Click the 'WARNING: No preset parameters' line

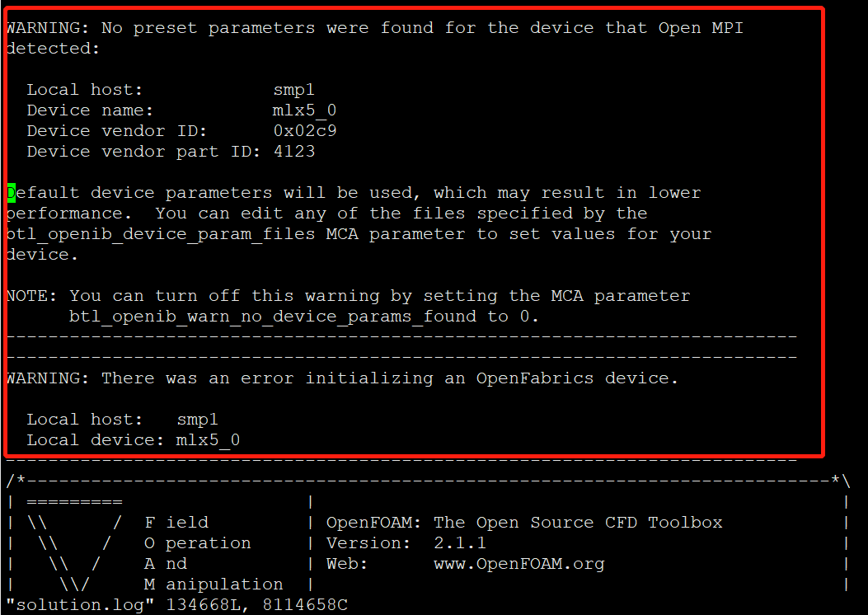tap(375, 28)
